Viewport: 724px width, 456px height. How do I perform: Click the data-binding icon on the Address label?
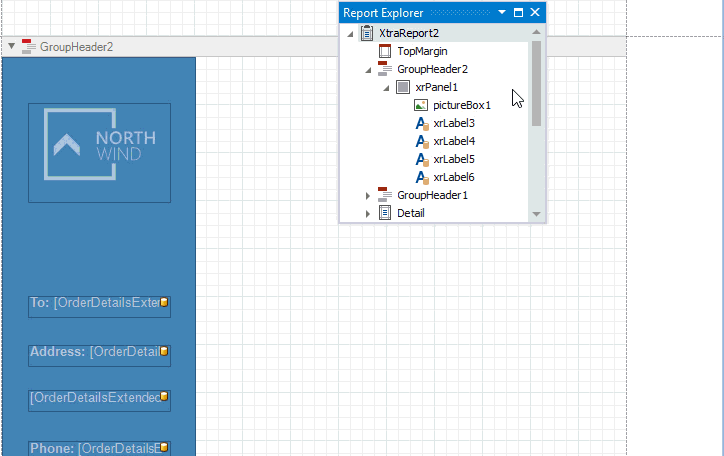point(164,351)
